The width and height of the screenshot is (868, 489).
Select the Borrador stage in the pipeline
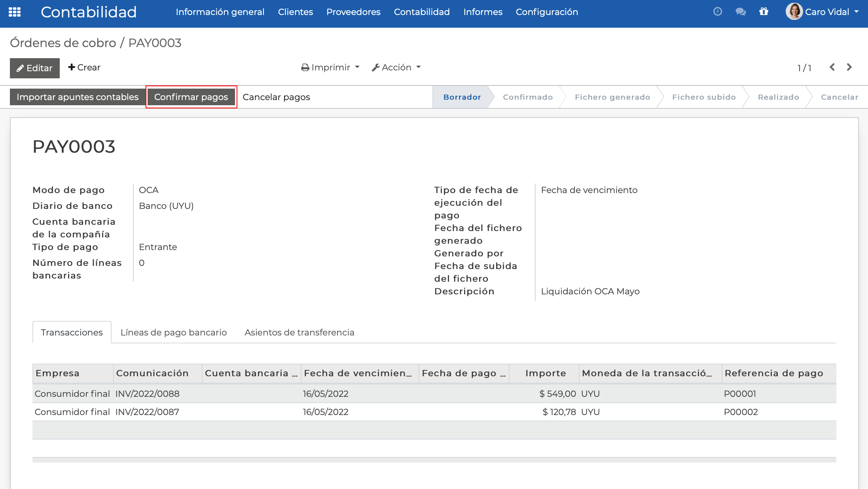click(x=461, y=97)
